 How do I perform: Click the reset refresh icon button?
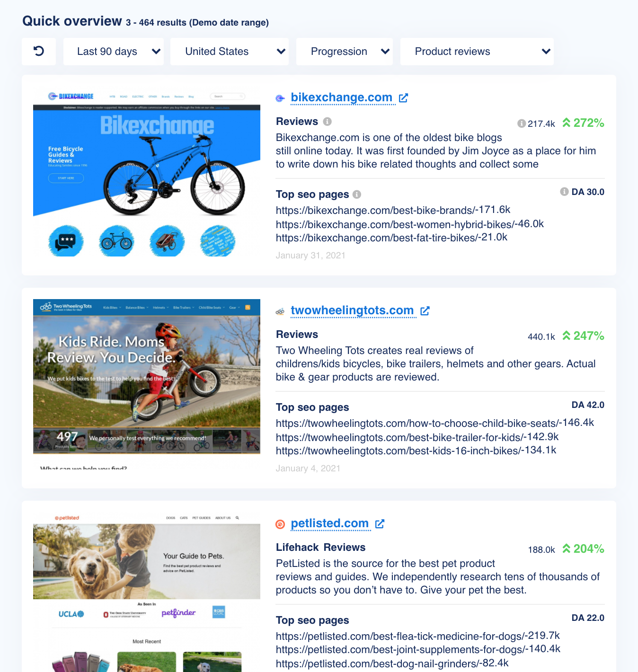(39, 52)
